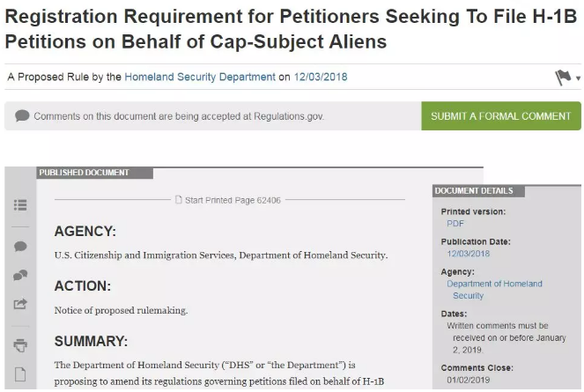Click the blank page icon in sidebar
The image size is (584, 392).
[x=20, y=374]
